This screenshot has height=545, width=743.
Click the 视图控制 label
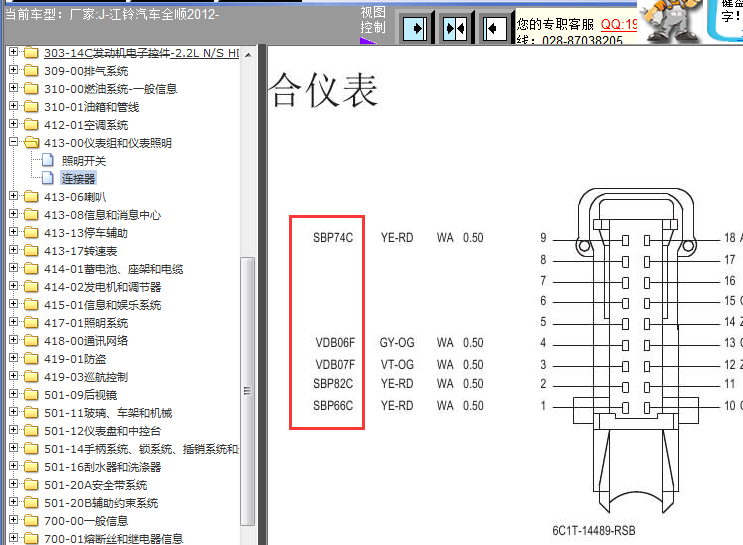373,20
